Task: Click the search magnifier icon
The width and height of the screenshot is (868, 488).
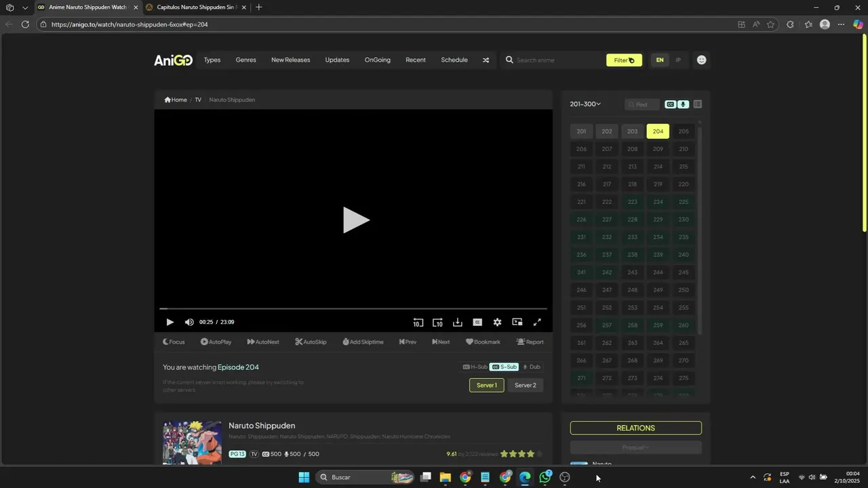Action: (509, 60)
